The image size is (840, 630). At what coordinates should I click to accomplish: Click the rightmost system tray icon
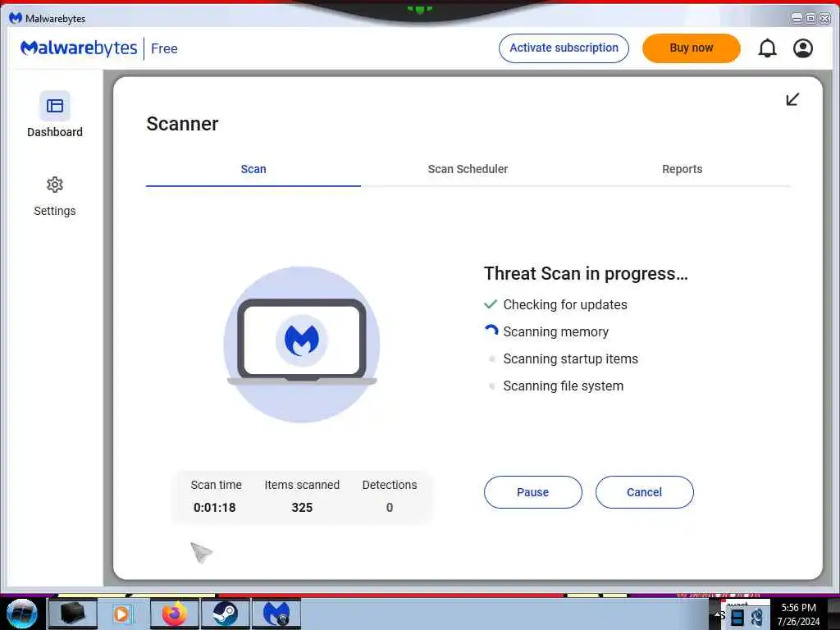click(757, 618)
